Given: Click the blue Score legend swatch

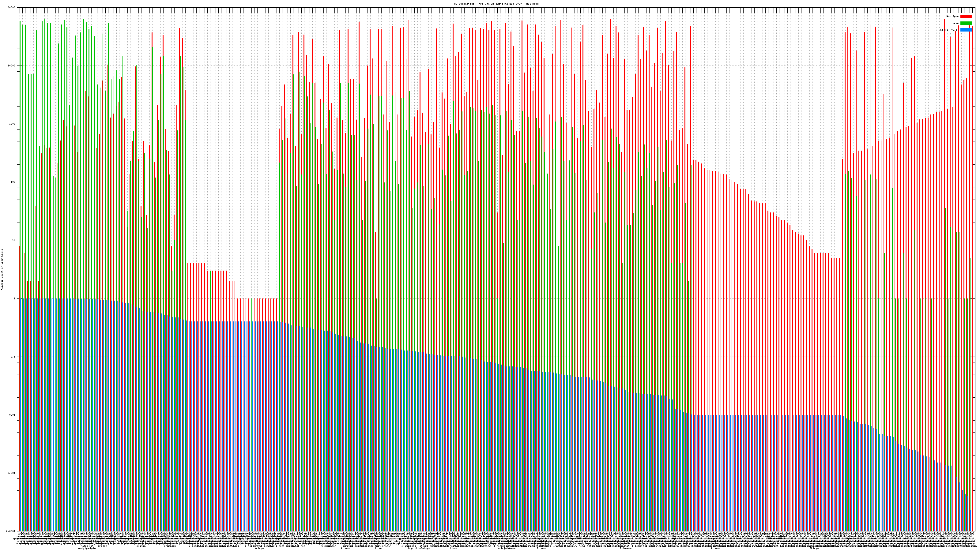Looking at the screenshot, I should pyautogui.click(x=966, y=30).
